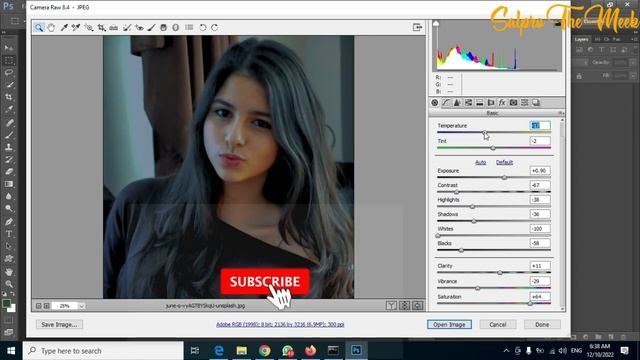Pick the White Balance eyedropper tool
Screen dimensions: 640x360
(64, 27)
